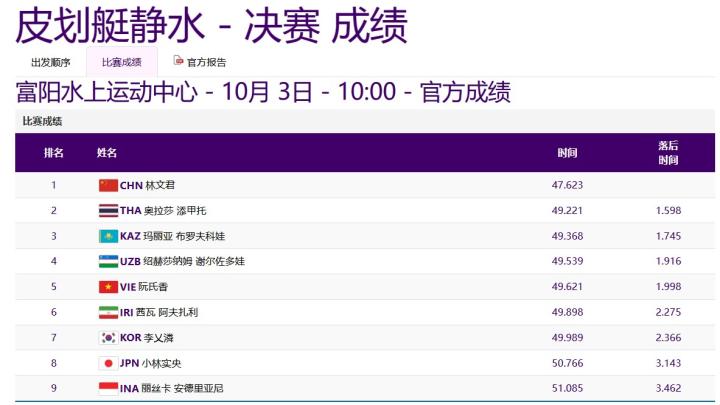Click the China flag icon
Viewport: 720px width, 405px height.
(108, 185)
